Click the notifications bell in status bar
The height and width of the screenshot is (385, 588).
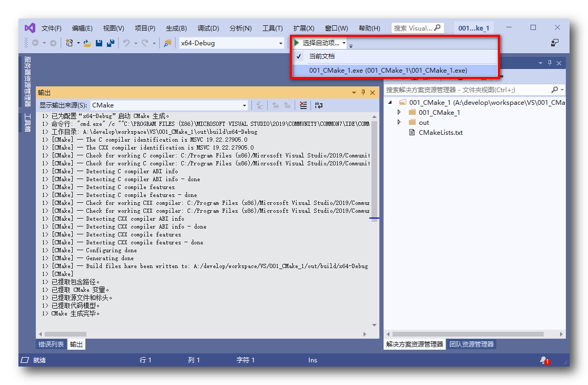(x=544, y=360)
